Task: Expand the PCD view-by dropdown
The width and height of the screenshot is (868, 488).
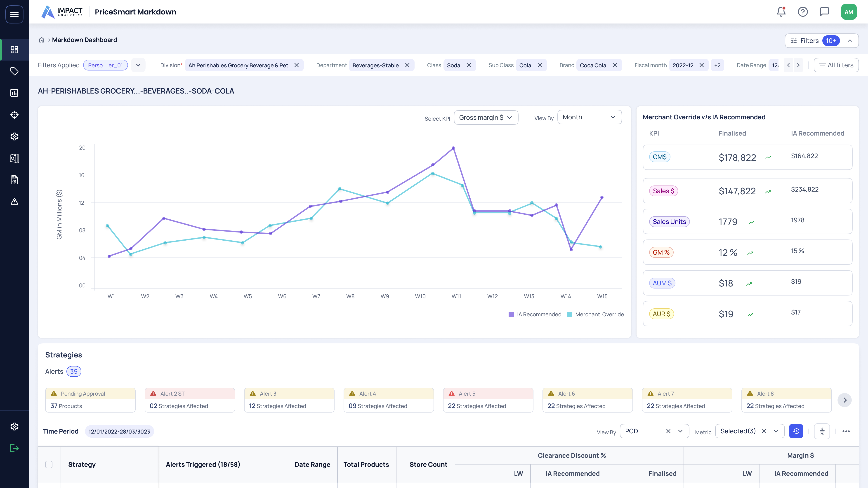Action: (x=680, y=431)
